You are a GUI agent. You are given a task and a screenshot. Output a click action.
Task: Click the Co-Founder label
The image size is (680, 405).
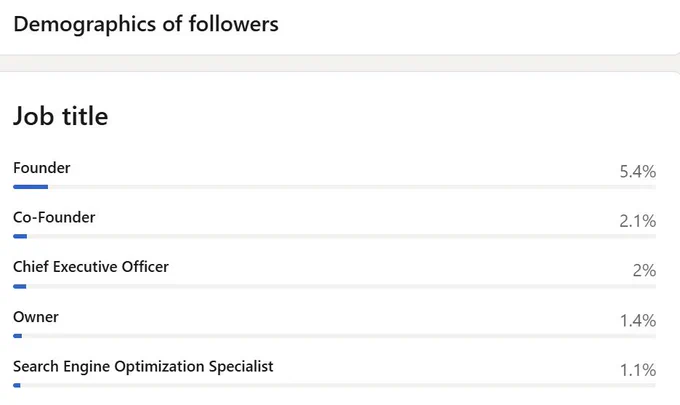click(54, 217)
